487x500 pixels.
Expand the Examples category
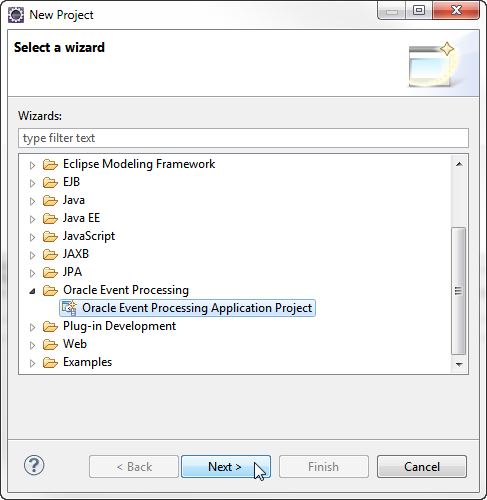(32, 363)
